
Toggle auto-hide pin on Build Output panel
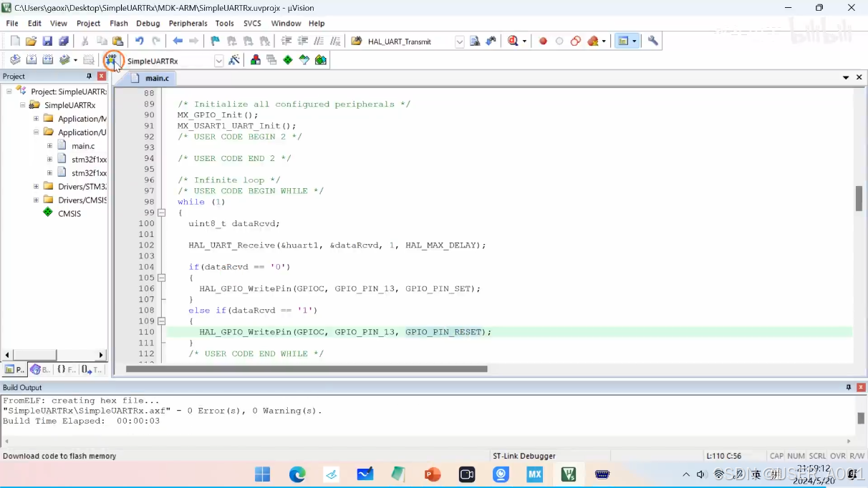point(849,387)
